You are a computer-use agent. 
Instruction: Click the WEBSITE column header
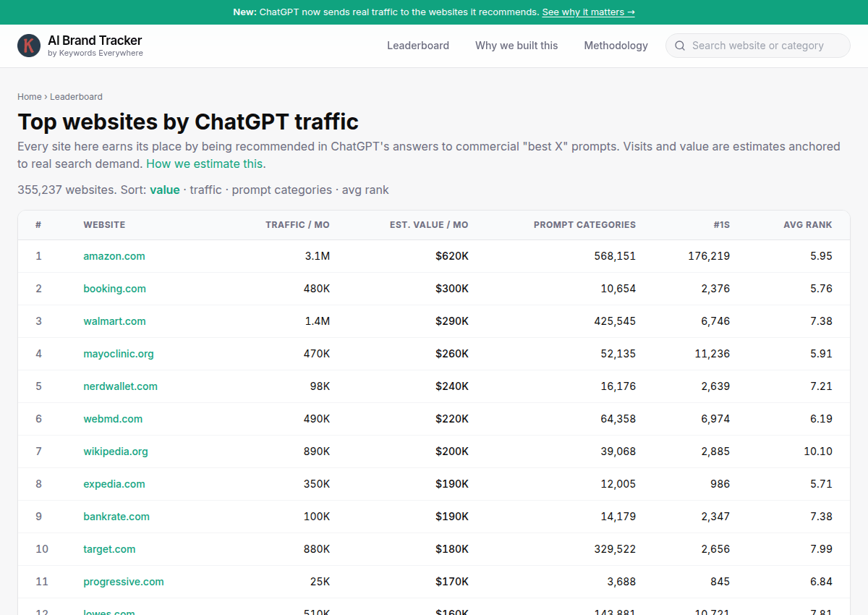tap(104, 225)
